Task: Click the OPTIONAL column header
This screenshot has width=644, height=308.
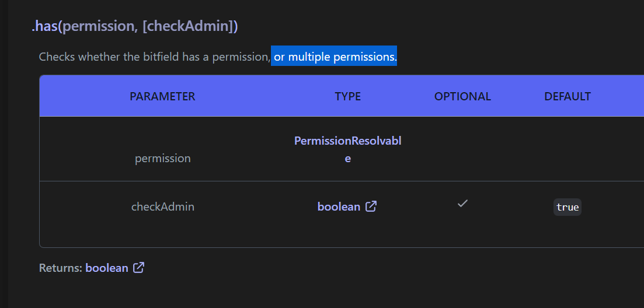Action: [x=462, y=96]
